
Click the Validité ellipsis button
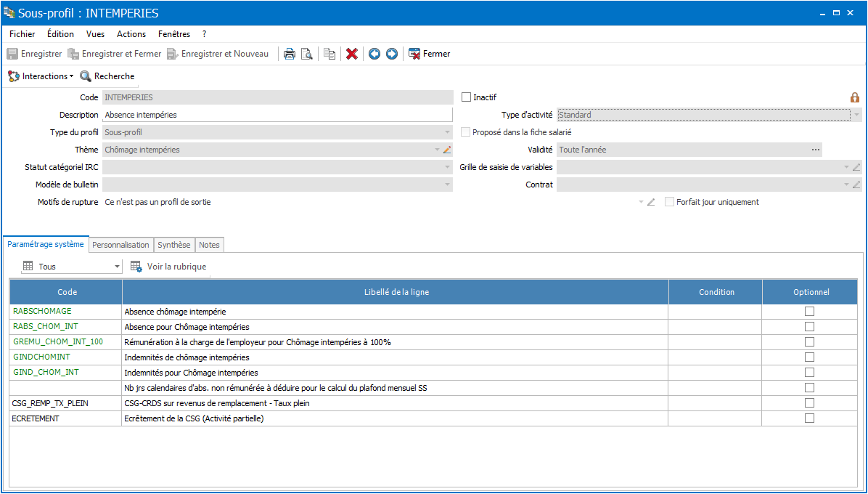[815, 150]
